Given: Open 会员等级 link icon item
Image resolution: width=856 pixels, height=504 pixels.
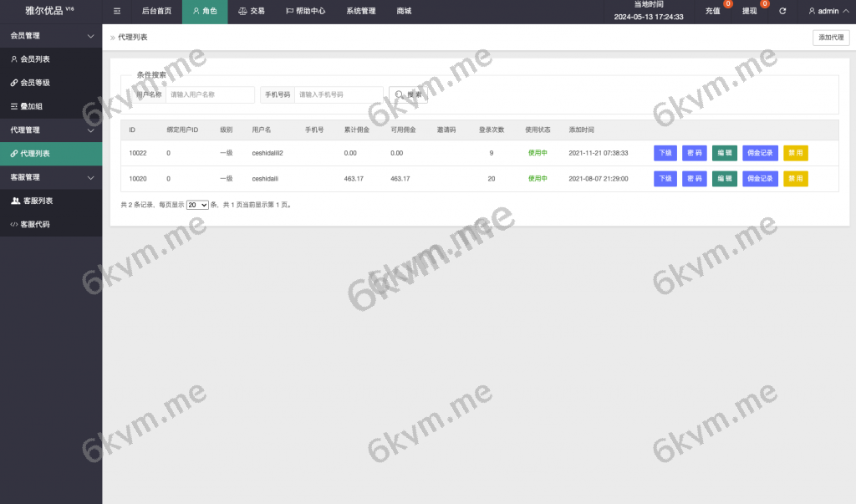Looking at the screenshot, I should pos(35,83).
